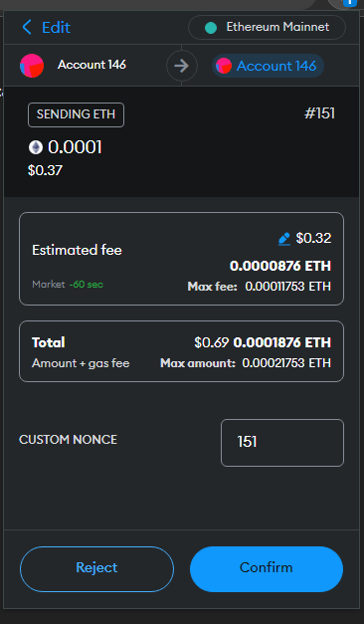Edit the gas fee via the pencil icon
Screen dimensions: 364x624
284,239
